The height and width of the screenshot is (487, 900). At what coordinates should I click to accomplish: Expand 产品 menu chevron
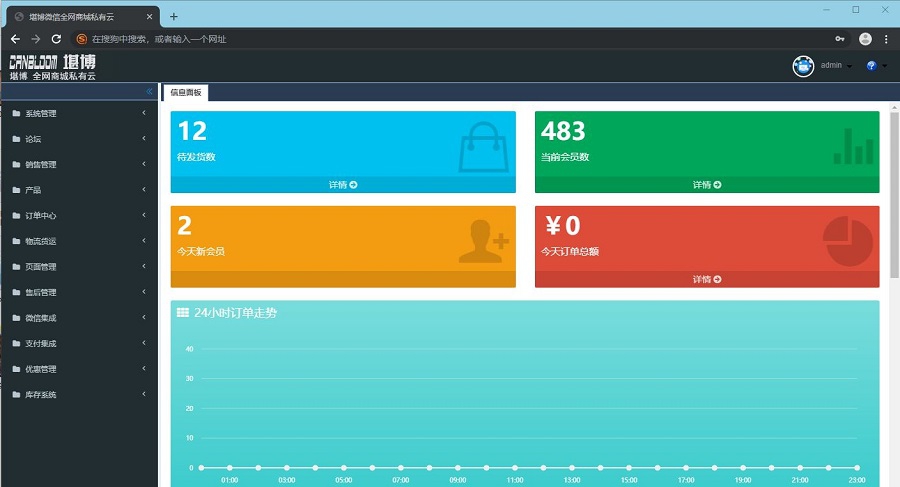[144, 190]
